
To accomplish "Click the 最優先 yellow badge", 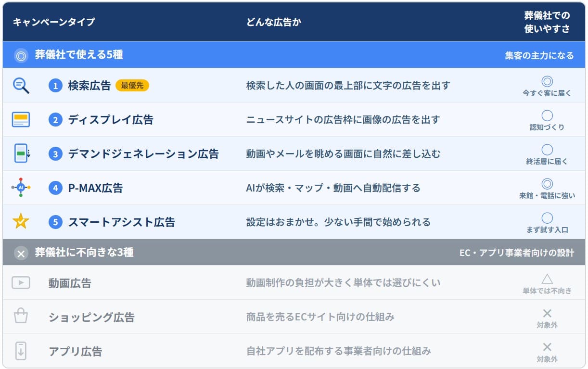I will tap(132, 86).
